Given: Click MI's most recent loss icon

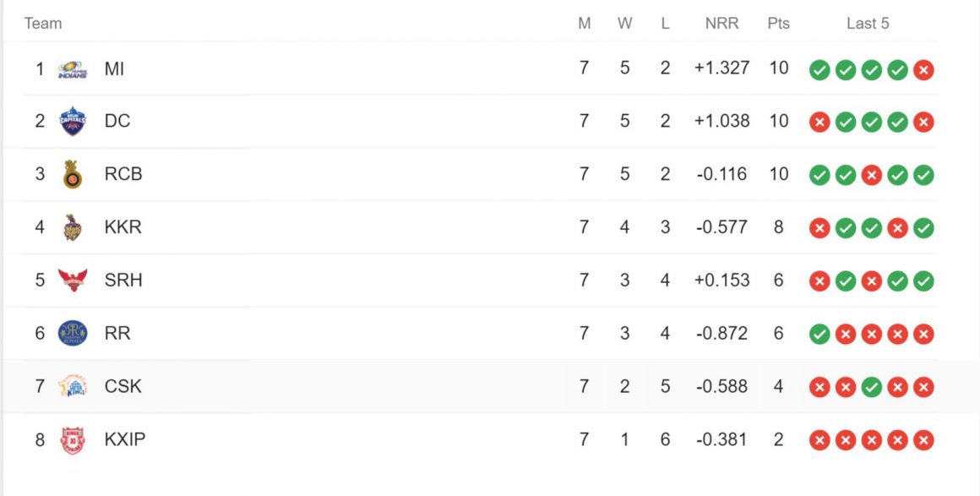Looking at the screenshot, I should 923,70.
